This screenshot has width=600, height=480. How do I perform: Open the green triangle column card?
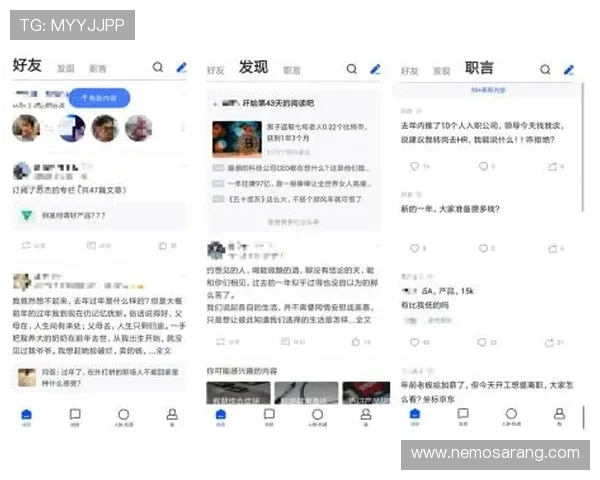point(99,216)
